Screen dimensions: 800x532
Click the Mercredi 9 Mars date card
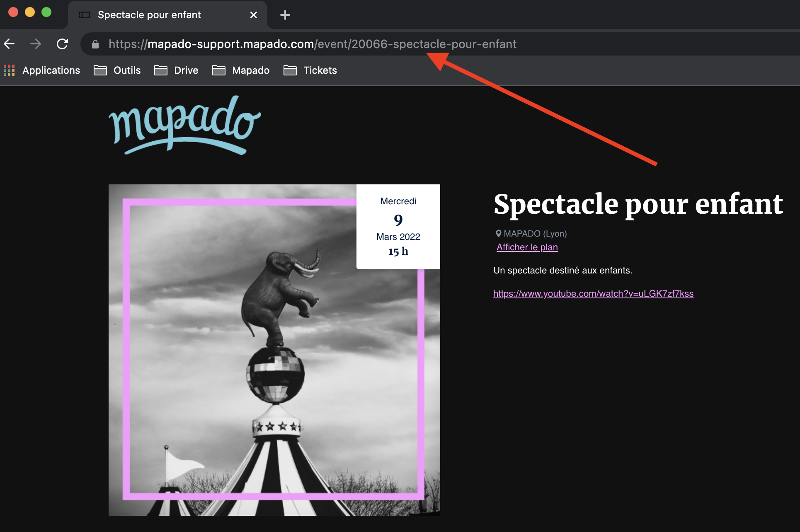pos(398,226)
